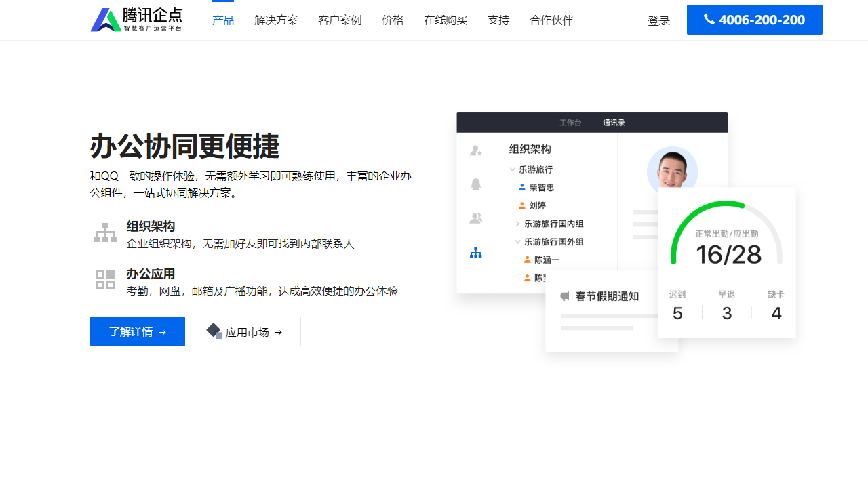868x488 pixels.
Task: Click the 登录 link
Action: (x=658, y=20)
